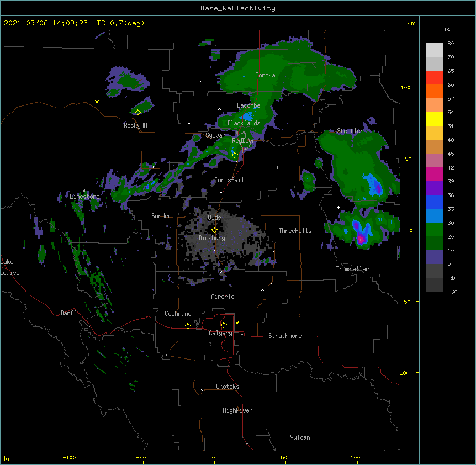476x465 pixels.
Task: Click the Ponoka city label
Action: [265, 75]
